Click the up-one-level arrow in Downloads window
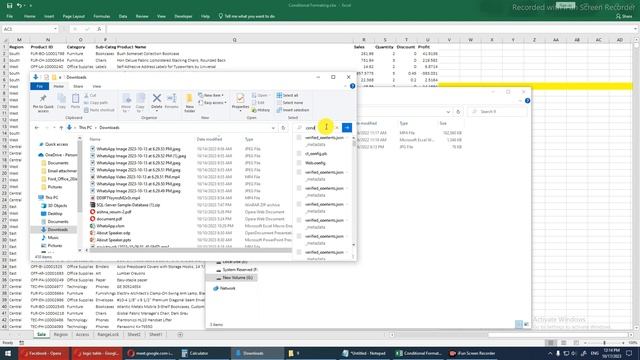Screen dimensions: 640x360 point(61,128)
